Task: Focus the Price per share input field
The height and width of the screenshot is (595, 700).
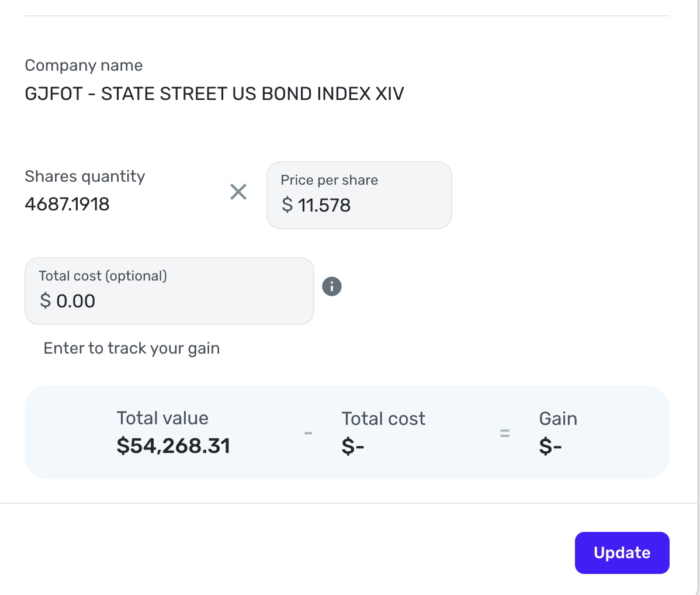Action: 374,205
